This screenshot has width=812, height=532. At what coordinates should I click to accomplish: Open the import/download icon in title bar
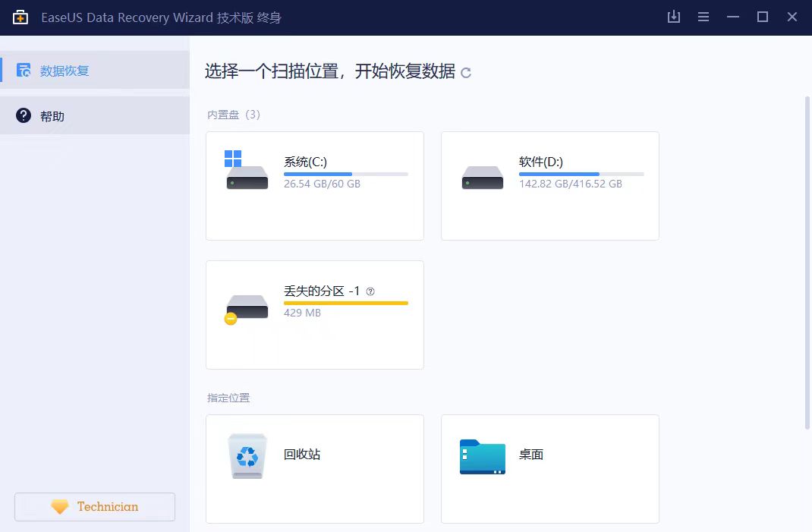coord(673,17)
